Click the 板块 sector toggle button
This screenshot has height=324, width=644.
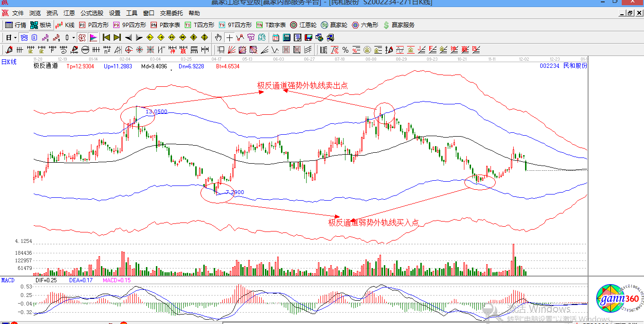[41, 25]
